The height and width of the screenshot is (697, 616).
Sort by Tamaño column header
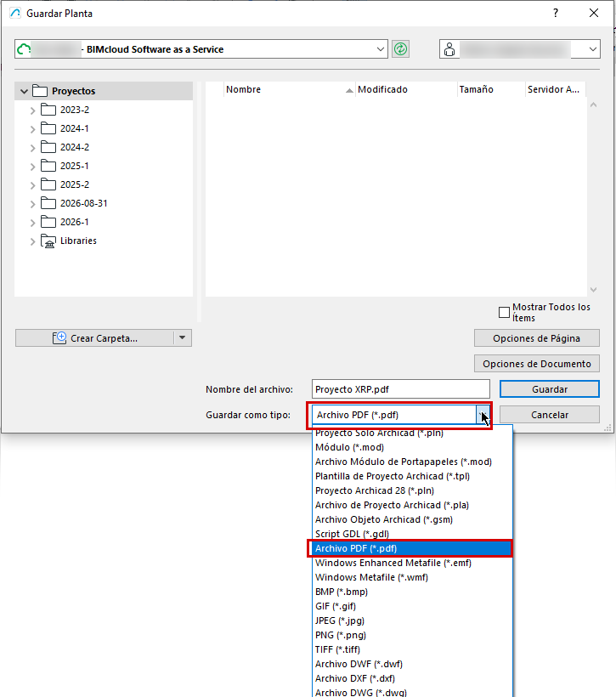490,89
